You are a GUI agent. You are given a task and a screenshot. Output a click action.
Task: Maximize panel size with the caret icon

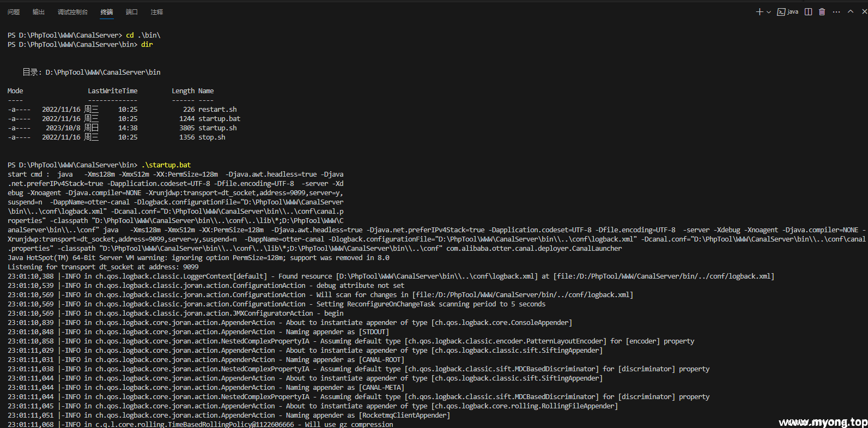(x=851, y=11)
